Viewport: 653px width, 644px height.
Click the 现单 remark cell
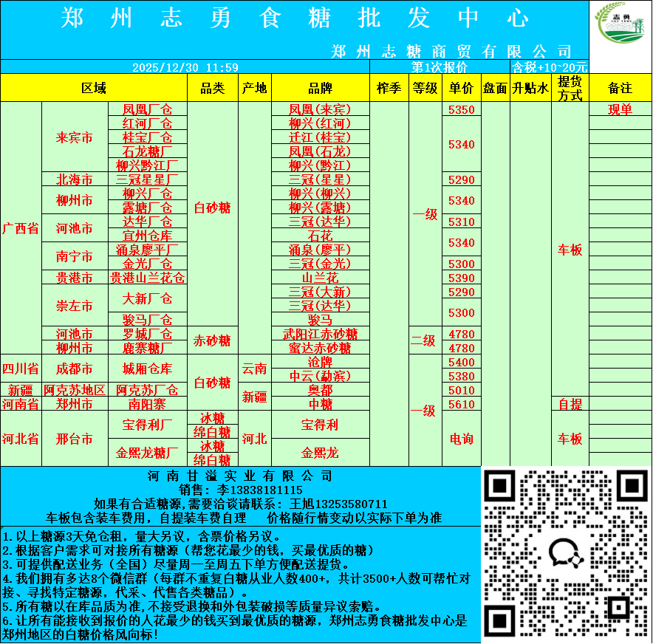(620, 109)
